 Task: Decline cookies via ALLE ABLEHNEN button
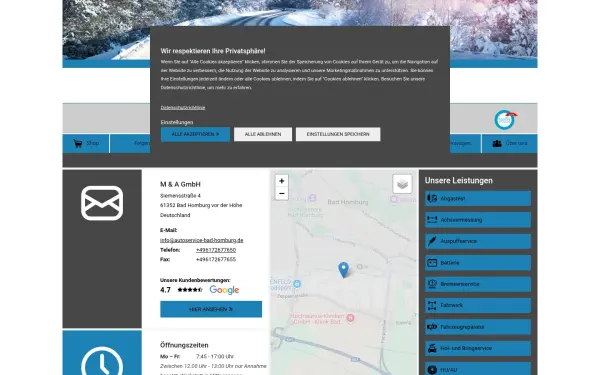[263, 134]
